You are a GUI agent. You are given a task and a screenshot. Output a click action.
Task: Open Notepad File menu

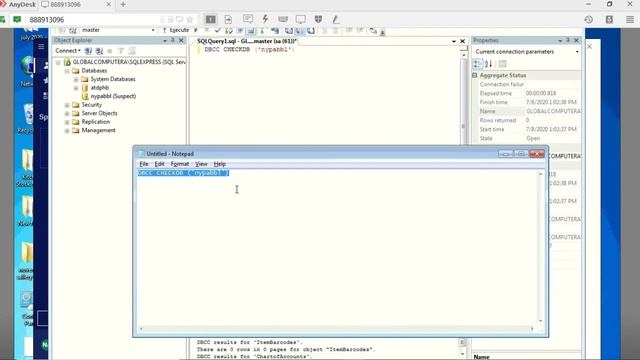144,164
